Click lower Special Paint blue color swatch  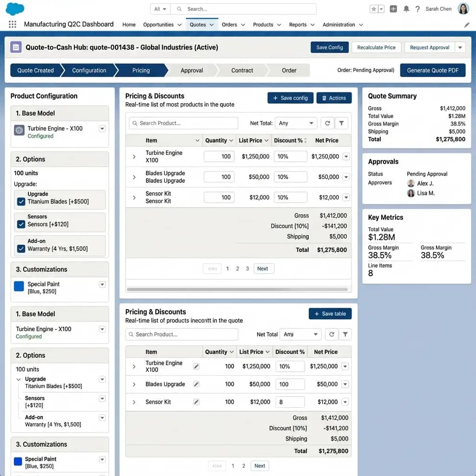[x=18, y=462]
